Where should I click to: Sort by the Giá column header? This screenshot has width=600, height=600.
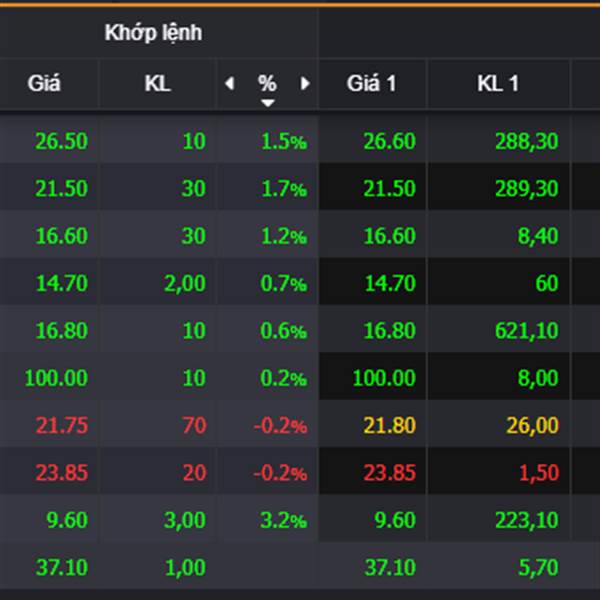(x=44, y=84)
